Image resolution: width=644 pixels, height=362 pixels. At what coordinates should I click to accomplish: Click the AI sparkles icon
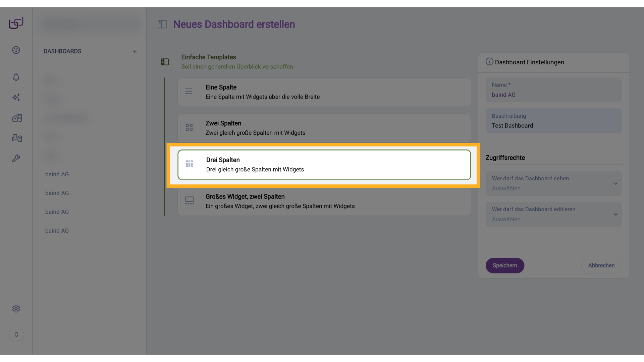16,98
